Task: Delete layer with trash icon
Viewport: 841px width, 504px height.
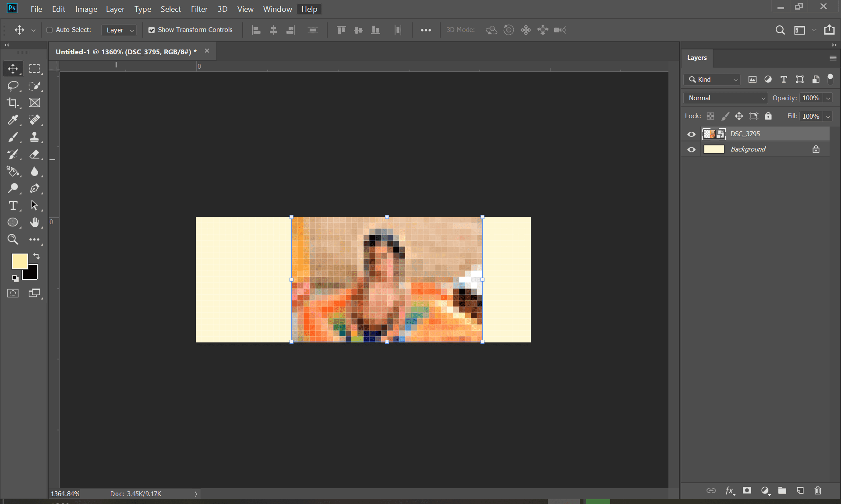Action: (817, 490)
